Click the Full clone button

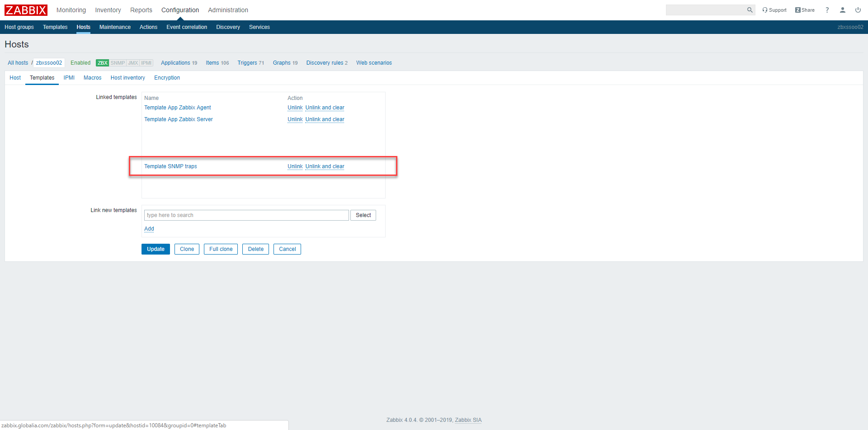(221, 249)
